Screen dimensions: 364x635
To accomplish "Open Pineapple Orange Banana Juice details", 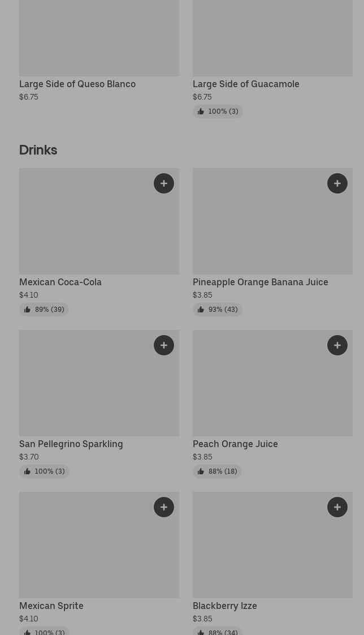I will click(260, 282).
